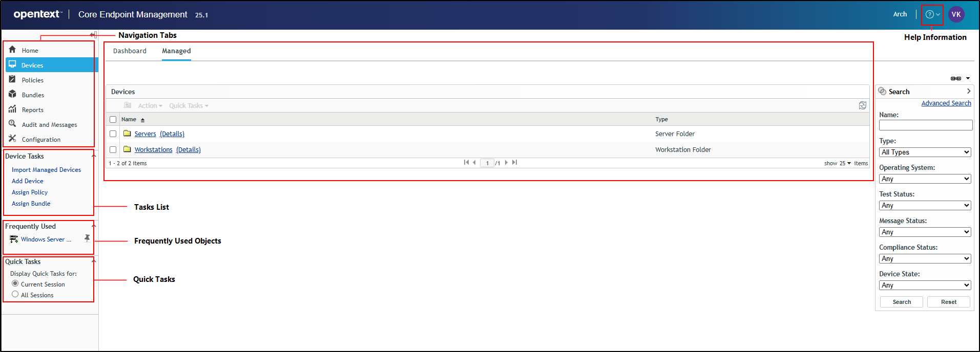This screenshot has height=352, width=980.
Task: Open the VK user avatar menu
Action: point(956,14)
